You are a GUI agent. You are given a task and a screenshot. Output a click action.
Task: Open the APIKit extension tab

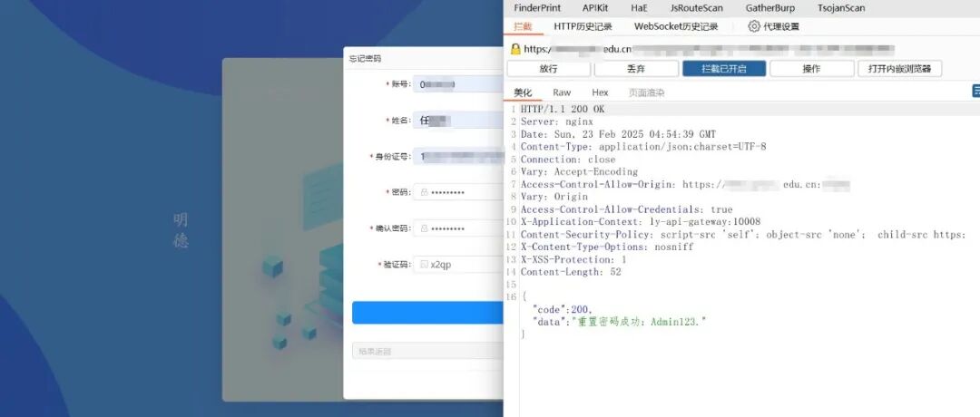[595, 8]
